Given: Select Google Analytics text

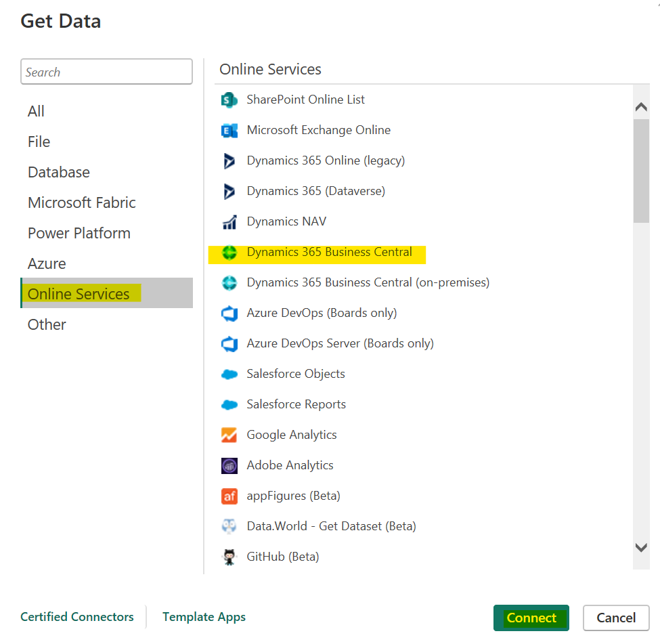Looking at the screenshot, I should click(292, 435).
